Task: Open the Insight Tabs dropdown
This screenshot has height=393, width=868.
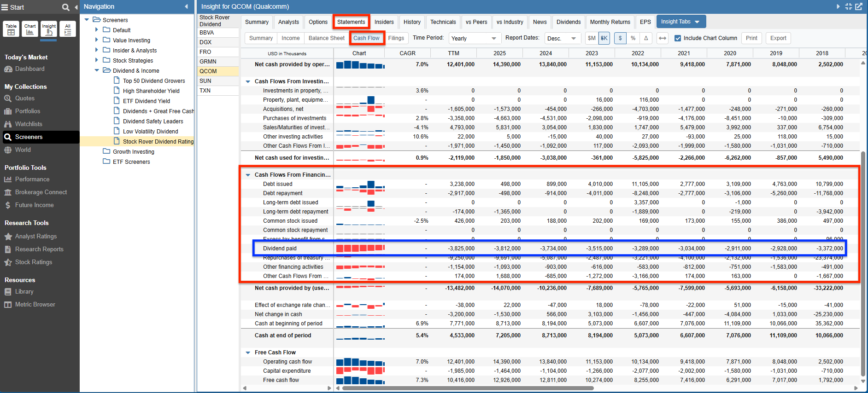Action: (x=680, y=22)
